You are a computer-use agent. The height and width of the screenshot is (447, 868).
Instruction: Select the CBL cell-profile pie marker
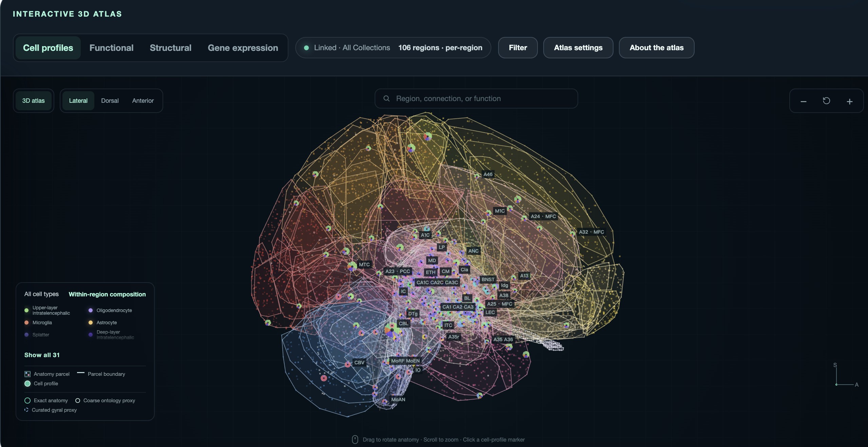(x=392, y=329)
